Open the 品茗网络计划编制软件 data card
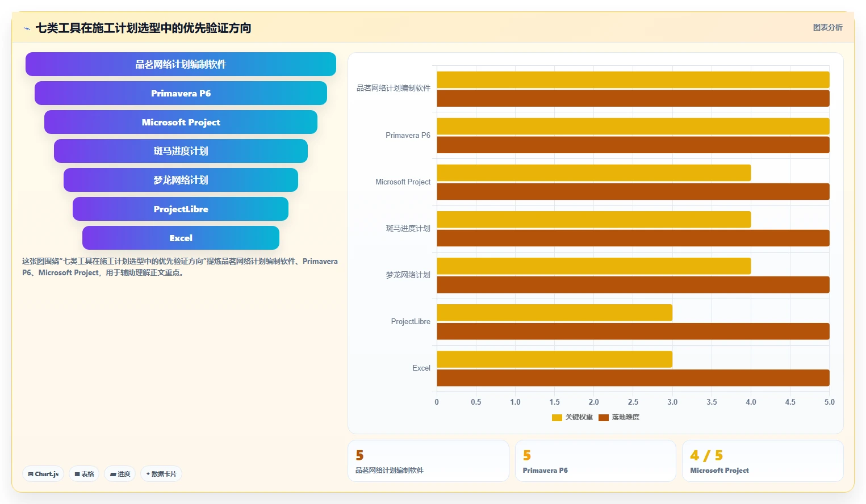This screenshot has height=504, width=866. click(x=428, y=461)
